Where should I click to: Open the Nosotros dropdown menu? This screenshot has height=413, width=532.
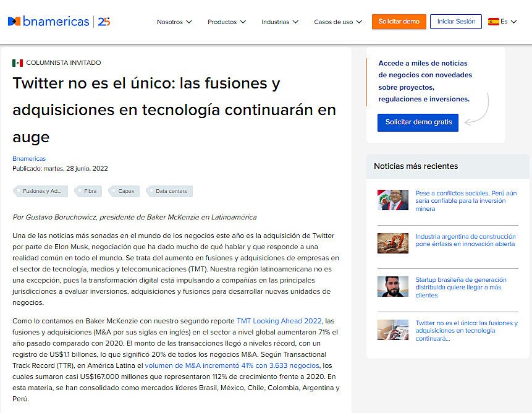click(174, 22)
